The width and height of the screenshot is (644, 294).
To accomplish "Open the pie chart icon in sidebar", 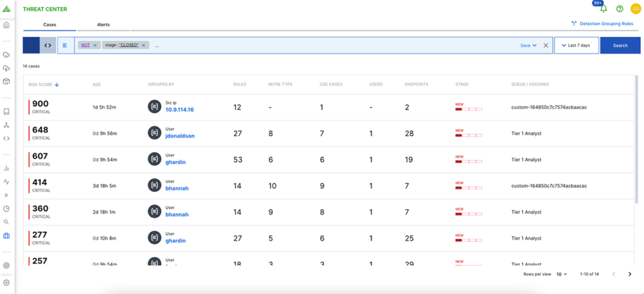I will click(6, 209).
